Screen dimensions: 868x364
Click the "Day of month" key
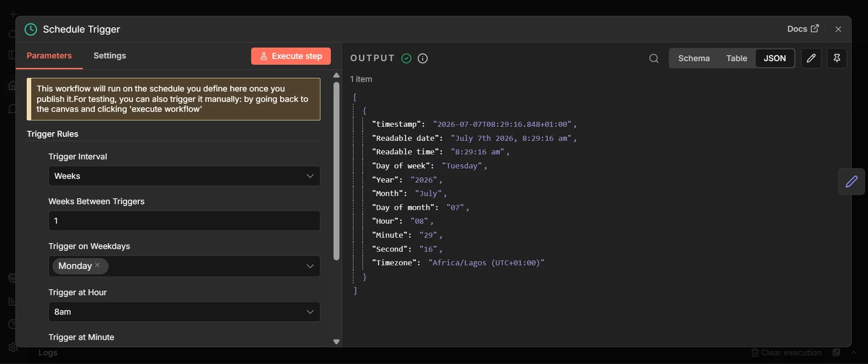[403, 207]
